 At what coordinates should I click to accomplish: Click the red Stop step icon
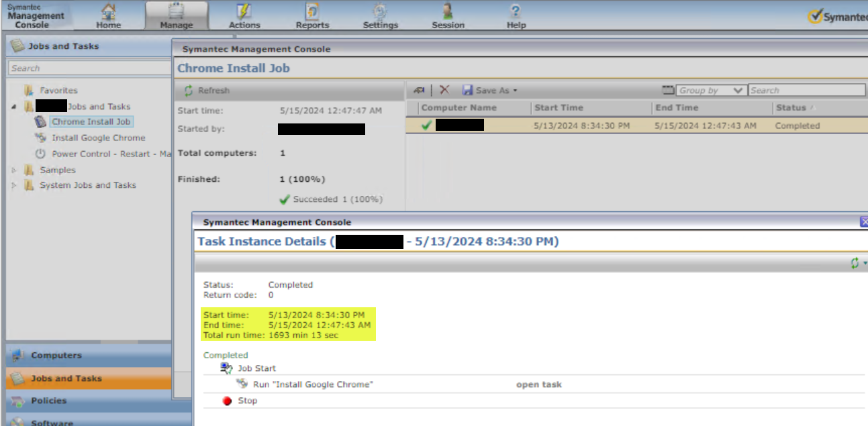[227, 401]
